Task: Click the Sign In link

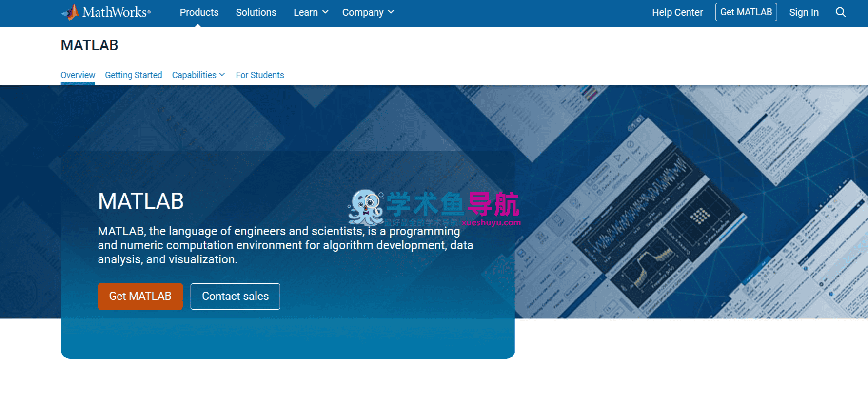Action: pyautogui.click(x=804, y=12)
